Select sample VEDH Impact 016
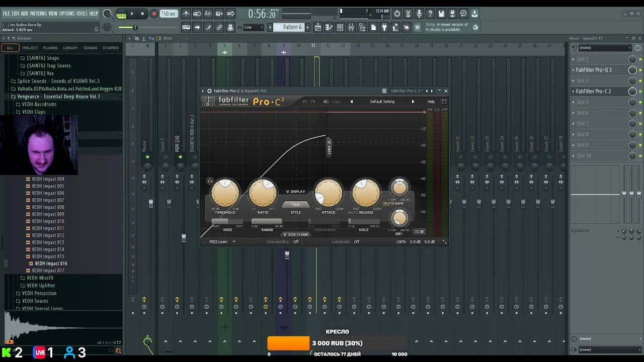Screen dimensions: 644x362 pyautogui.click(x=51, y=263)
